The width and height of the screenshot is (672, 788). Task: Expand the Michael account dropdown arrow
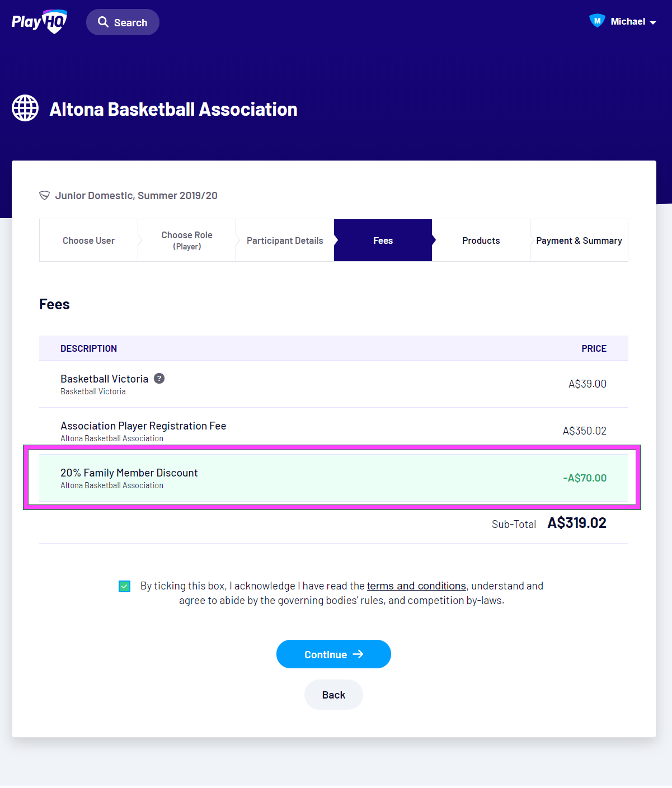(x=653, y=22)
